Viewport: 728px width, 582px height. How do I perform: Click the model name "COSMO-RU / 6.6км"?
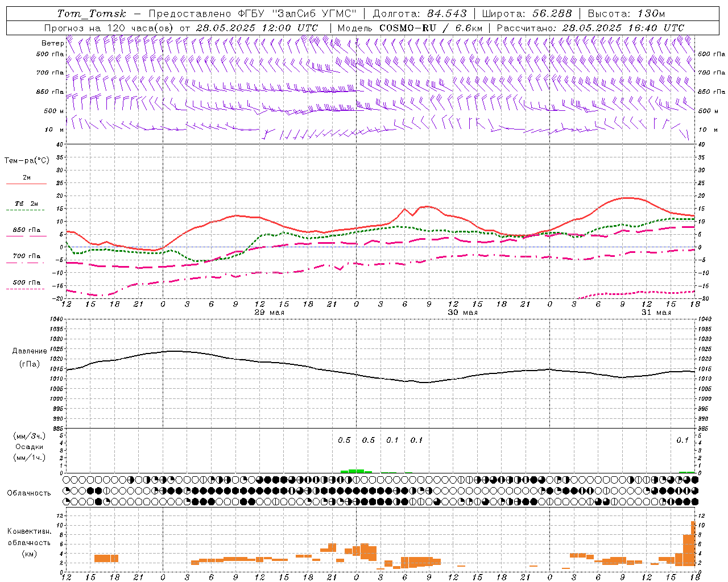[431, 28]
